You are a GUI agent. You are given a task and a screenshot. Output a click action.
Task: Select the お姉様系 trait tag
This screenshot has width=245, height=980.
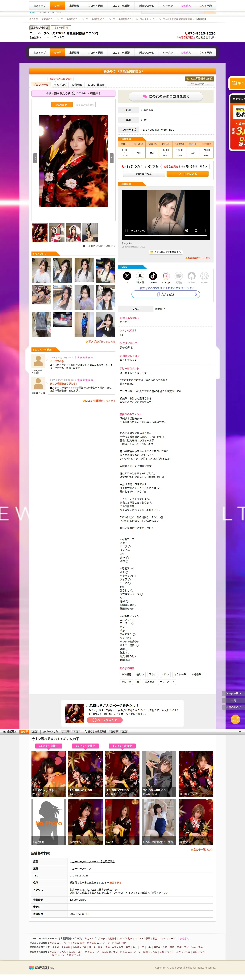coord(196,675)
